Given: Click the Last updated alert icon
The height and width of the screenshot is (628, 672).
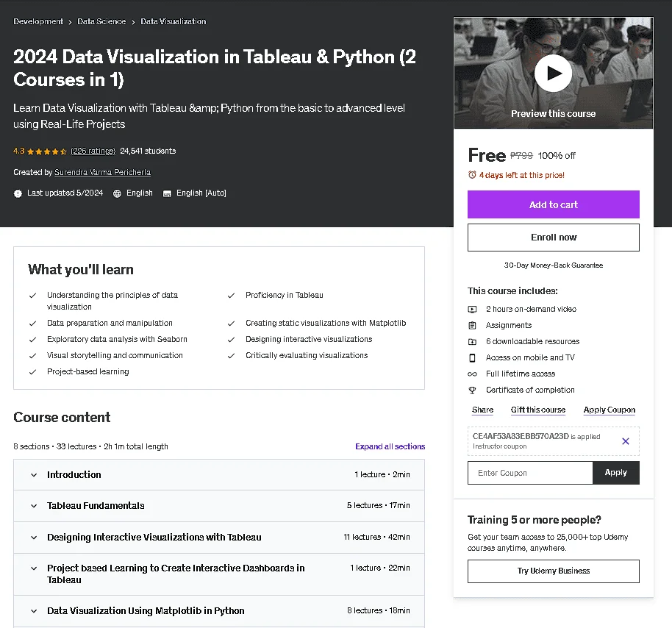Looking at the screenshot, I should 18,193.
